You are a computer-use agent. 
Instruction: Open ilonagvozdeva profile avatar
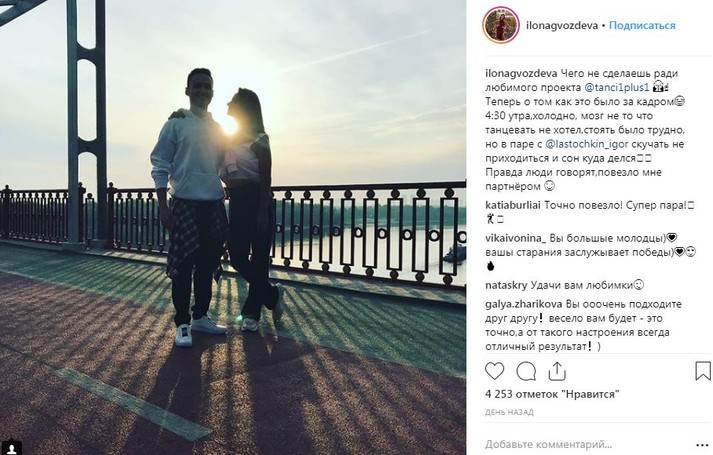(x=501, y=25)
